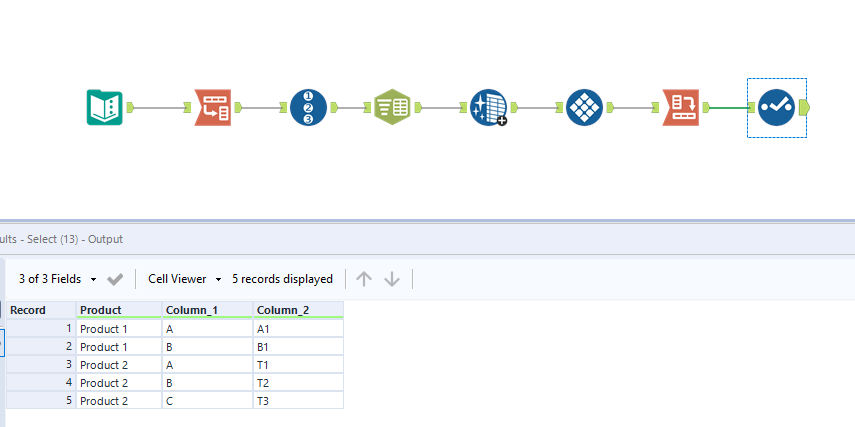The height and width of the screenshot is (427, 855).
Task: Click the Select tool's green output anchor
Action: 805,107
